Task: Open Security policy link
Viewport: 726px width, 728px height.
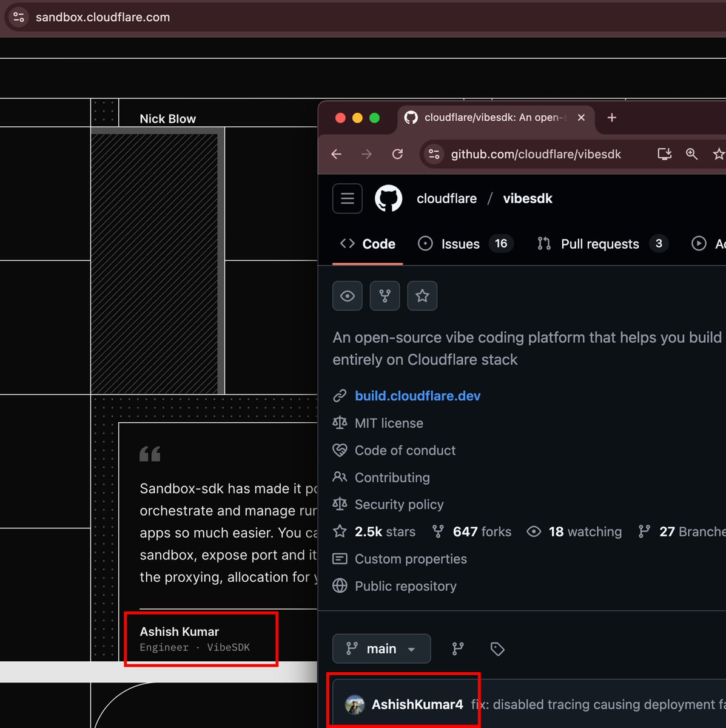Action: pyautogui.click(x=399, y=504)
